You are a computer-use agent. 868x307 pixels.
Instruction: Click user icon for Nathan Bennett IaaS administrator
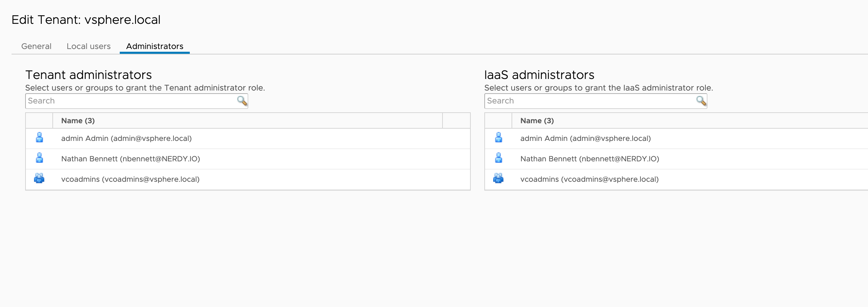click(499, 158)
